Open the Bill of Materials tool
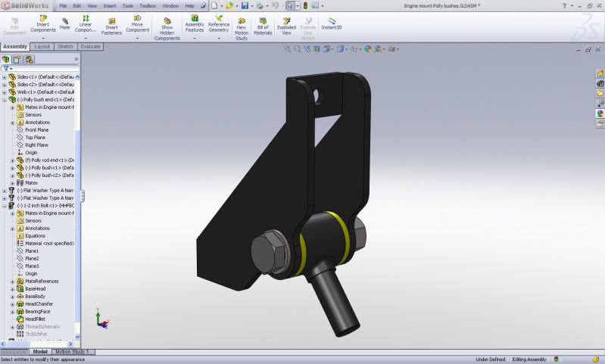Viewport: 605px width, 364px height. (263, 25)
